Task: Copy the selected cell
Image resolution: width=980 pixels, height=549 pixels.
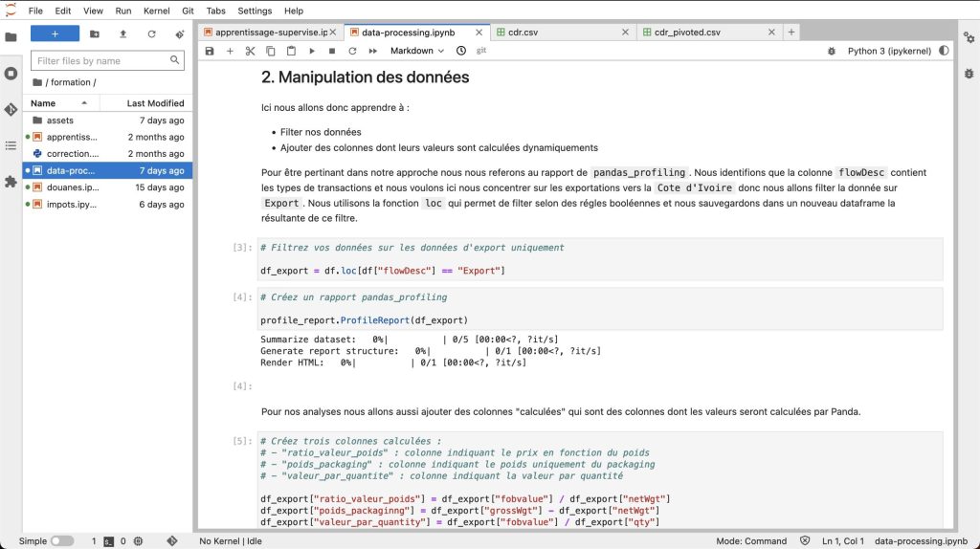Action: click(x=271, y=51)
